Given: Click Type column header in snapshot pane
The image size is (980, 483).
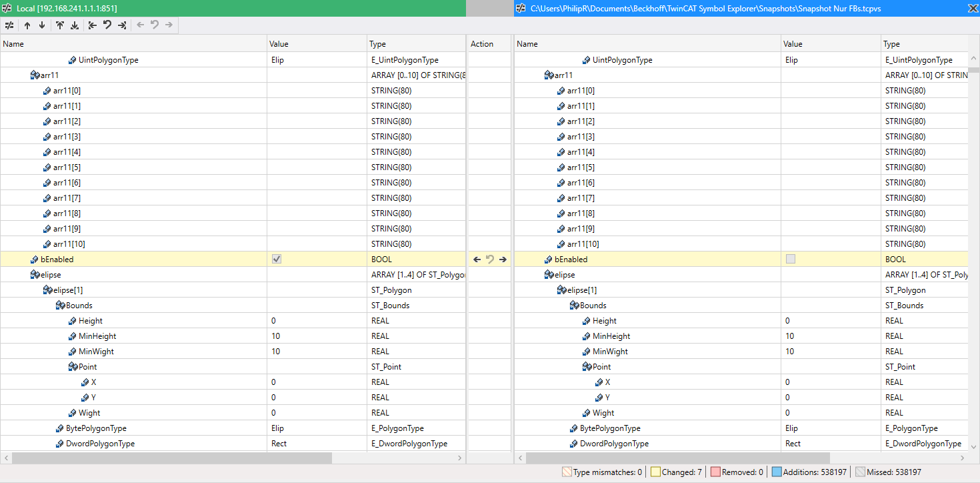Looking at the screenshot, I should click(925, 44).
